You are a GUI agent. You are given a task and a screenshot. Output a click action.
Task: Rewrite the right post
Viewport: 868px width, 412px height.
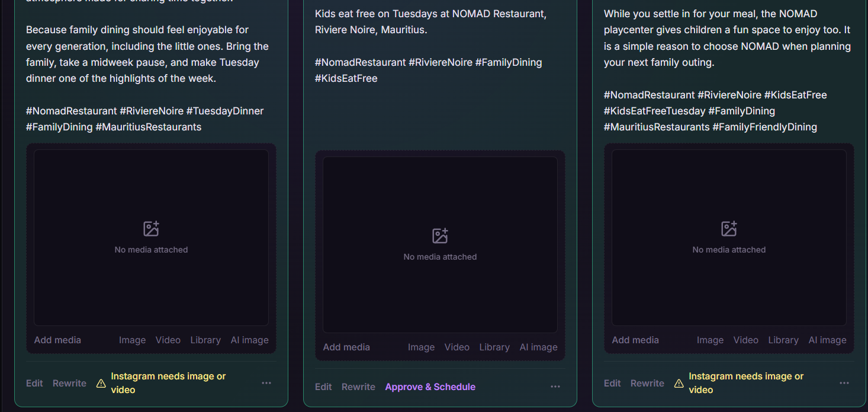pos(647,384)
